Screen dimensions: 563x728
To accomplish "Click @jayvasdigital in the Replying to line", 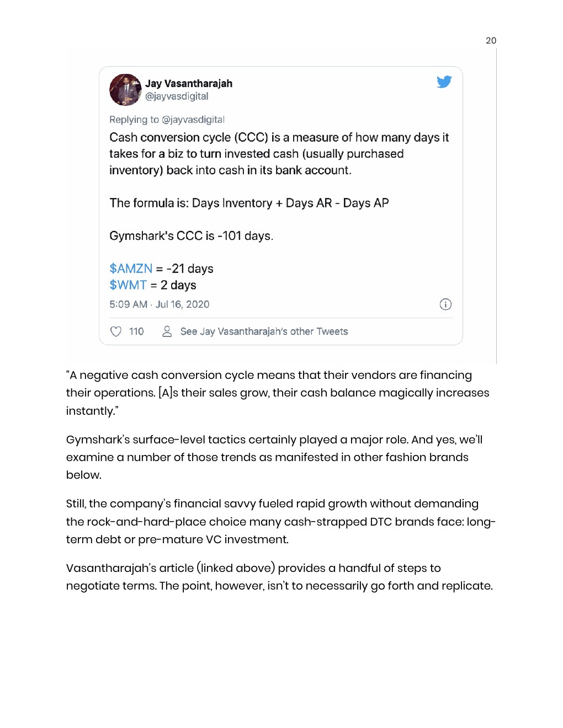I will click(x=193, y=120).
